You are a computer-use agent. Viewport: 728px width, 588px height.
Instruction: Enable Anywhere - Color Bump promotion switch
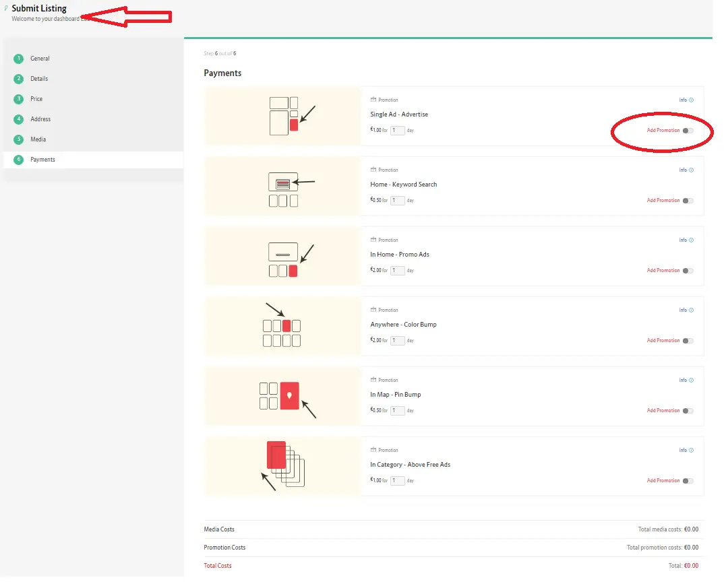[x=688, y=341]
